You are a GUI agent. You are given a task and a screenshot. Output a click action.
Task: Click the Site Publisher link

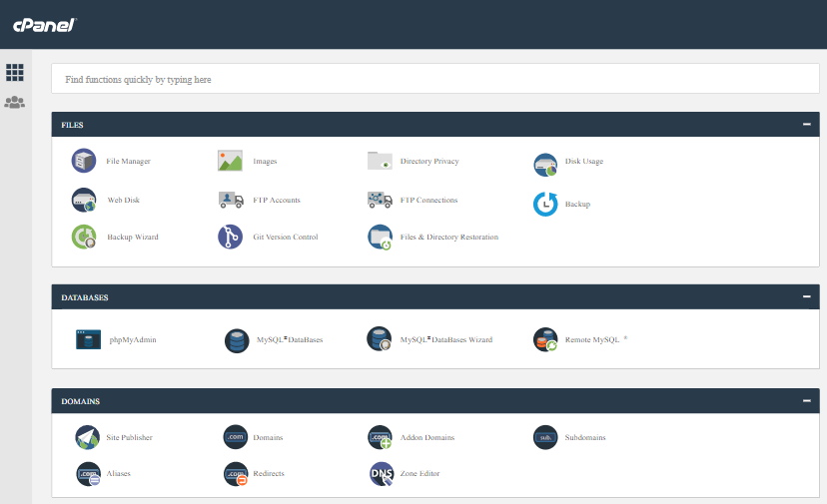click(x=129, y=437)
